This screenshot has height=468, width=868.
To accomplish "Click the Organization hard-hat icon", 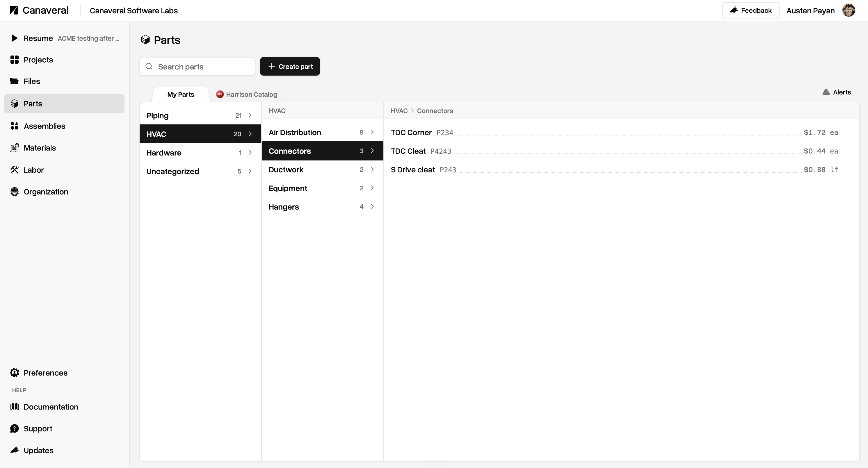I will click(14, 192).
